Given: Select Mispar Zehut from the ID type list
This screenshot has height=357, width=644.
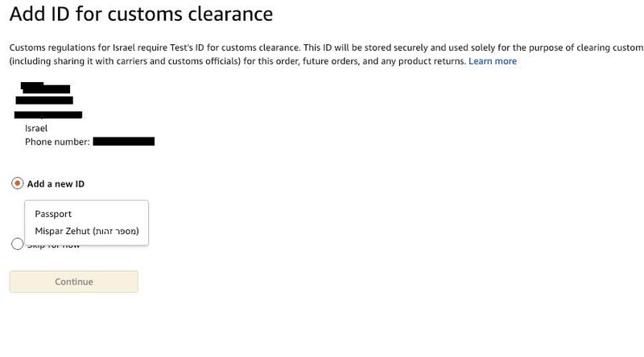Looking at the screenshot, I should pos(86,231).
